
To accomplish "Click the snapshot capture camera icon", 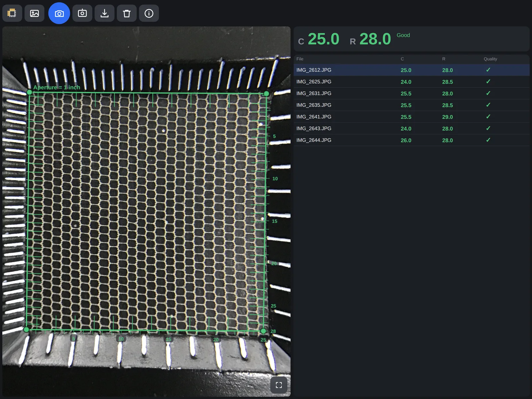I will [x=82, y=13].
